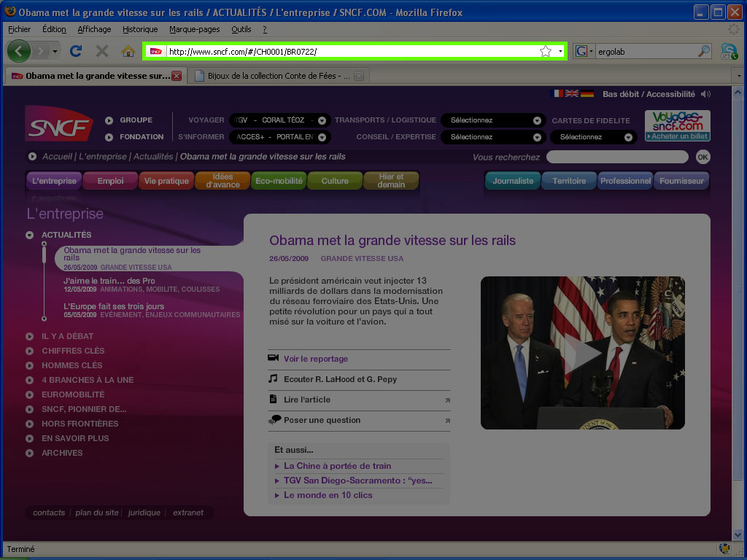The width and height of the screenshot is (747, 560).
Task: Click the Stop loading X icon
Action: point(102,51)
